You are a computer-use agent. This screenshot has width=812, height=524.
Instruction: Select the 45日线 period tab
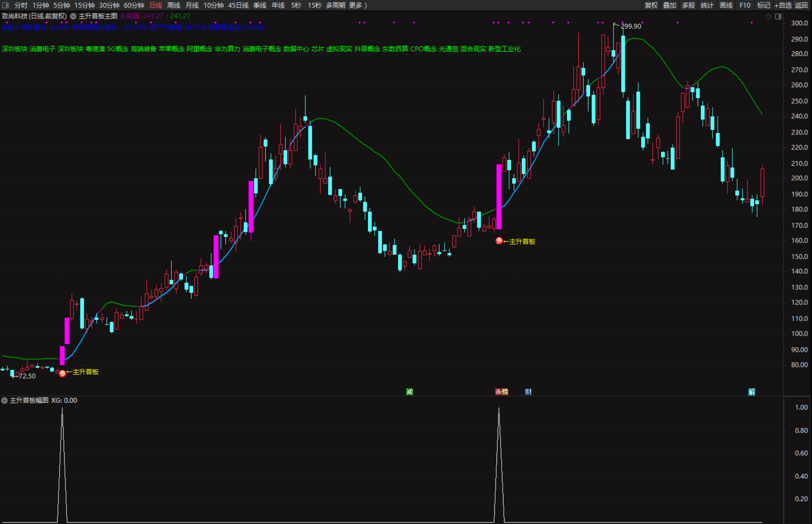click(238, 5)
